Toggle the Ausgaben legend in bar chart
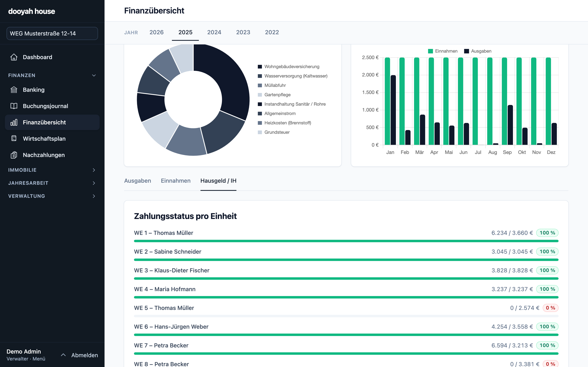Screen dimensions: 588x367 478,51
